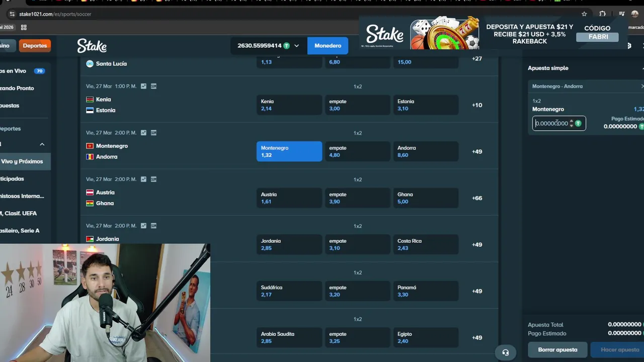Select Costa Rica 2,43 odds
The image size is (644, 362).
(x=426, y=244)
